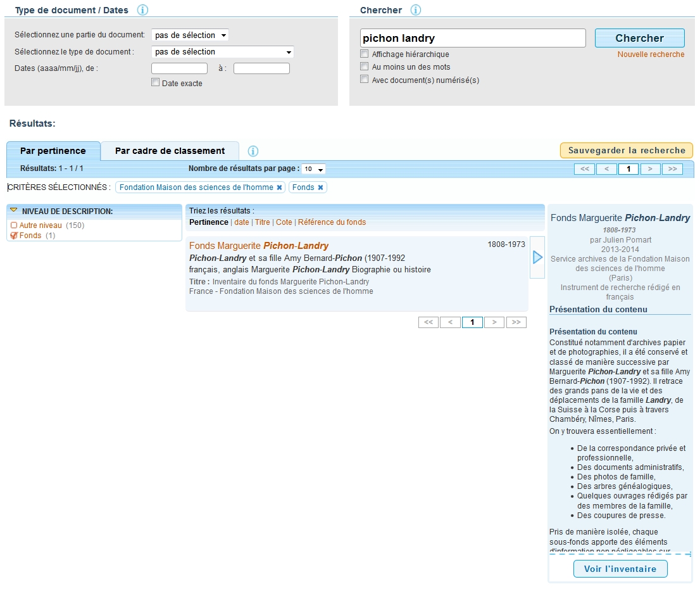
Task: Click the start date input field
Action: [x=179, y=68]
